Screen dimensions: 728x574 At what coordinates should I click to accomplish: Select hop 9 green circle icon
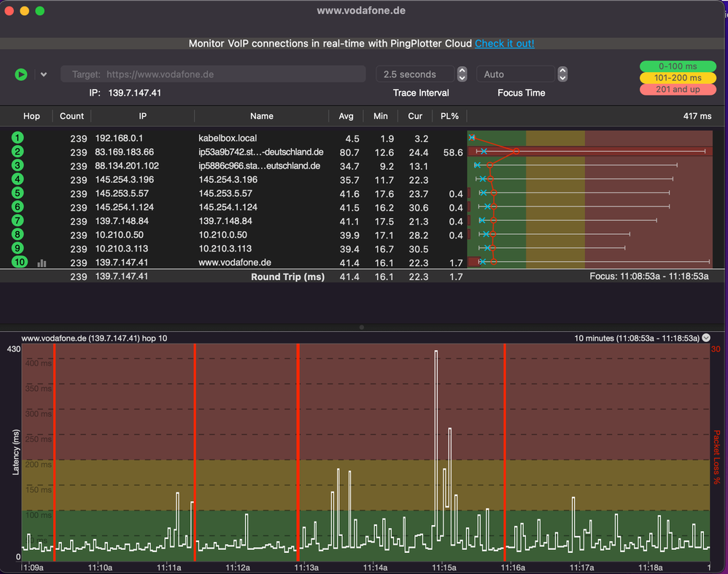pyautogui.click(x=18, y=248)
